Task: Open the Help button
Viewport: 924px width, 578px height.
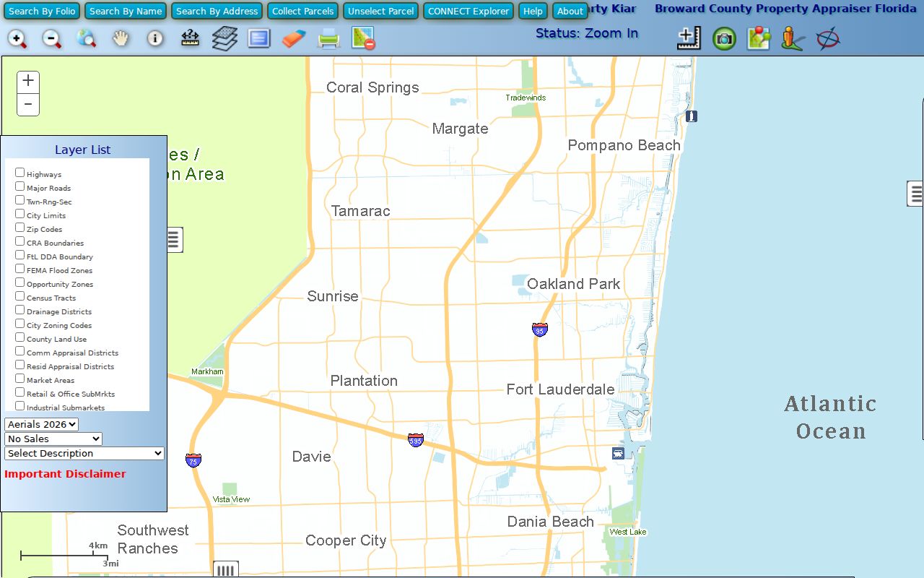Action: (533, 11)
